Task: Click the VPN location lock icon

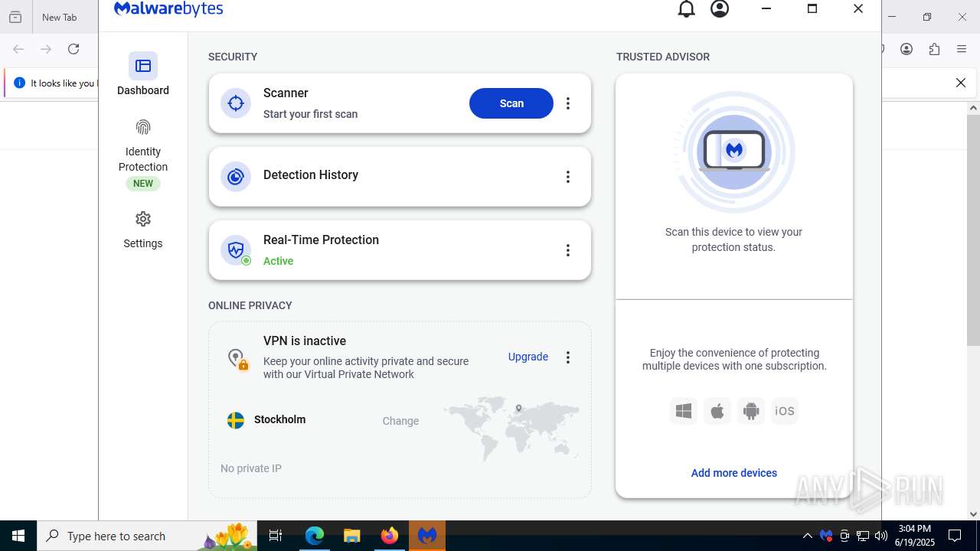Action: [x=237, y=358]
